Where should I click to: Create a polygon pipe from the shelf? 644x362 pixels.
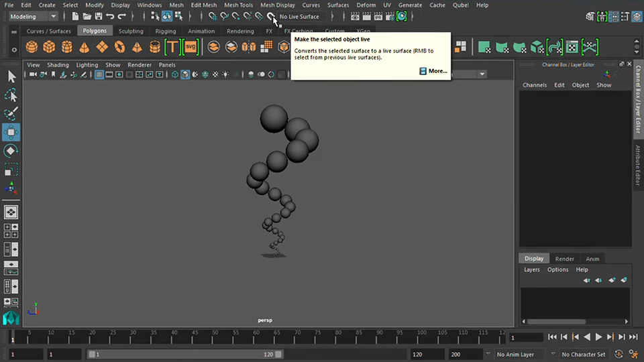[x=155, y=47]
